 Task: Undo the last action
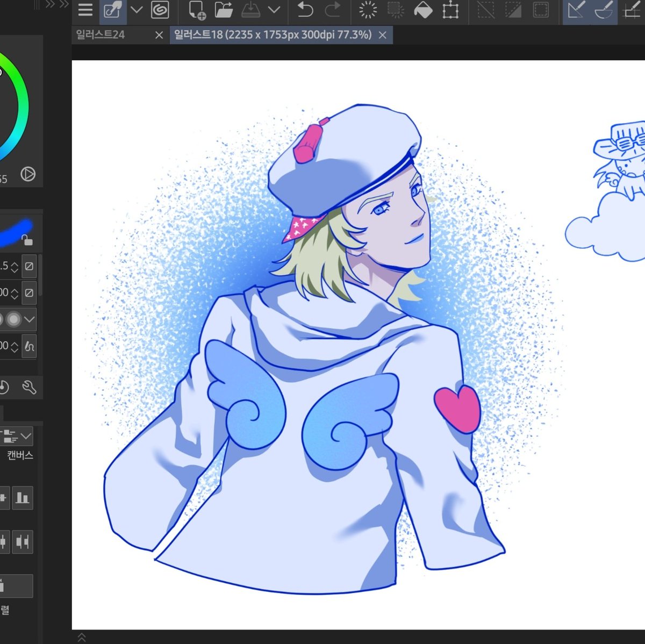(305, 10)
